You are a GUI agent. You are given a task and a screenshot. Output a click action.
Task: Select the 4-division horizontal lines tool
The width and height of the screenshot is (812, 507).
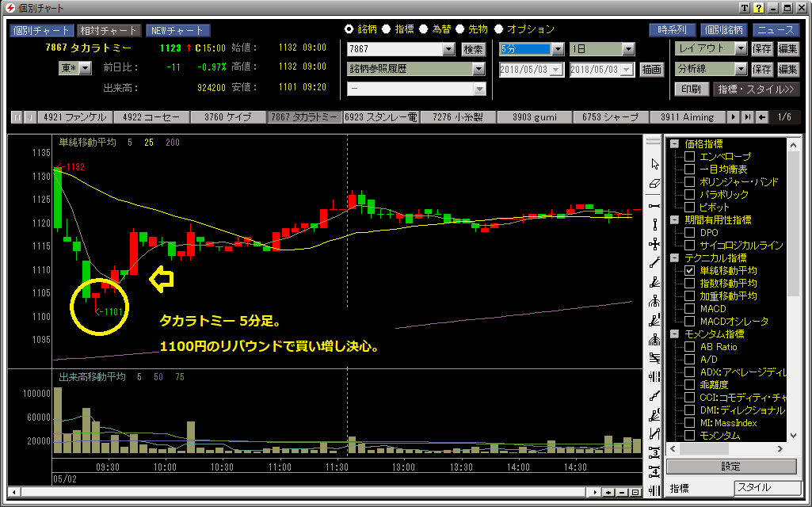[x=654, y=472]
